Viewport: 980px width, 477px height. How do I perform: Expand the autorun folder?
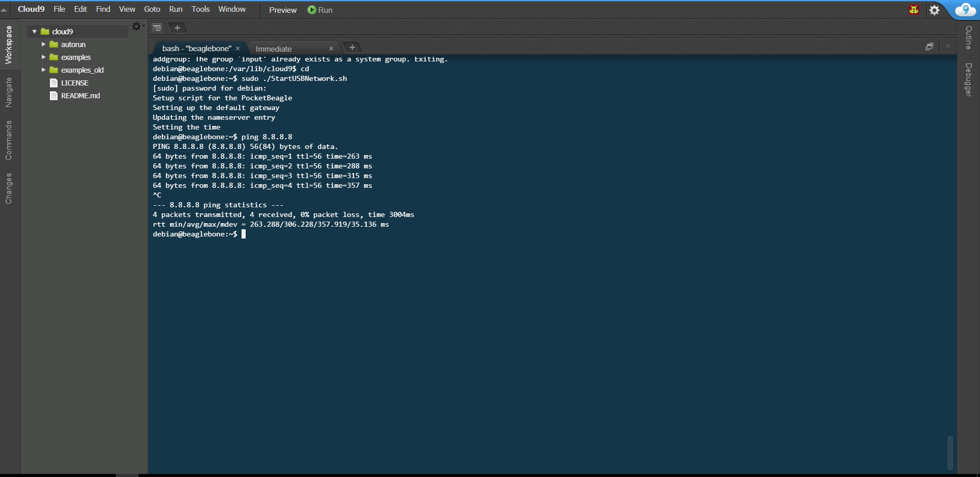43,45
